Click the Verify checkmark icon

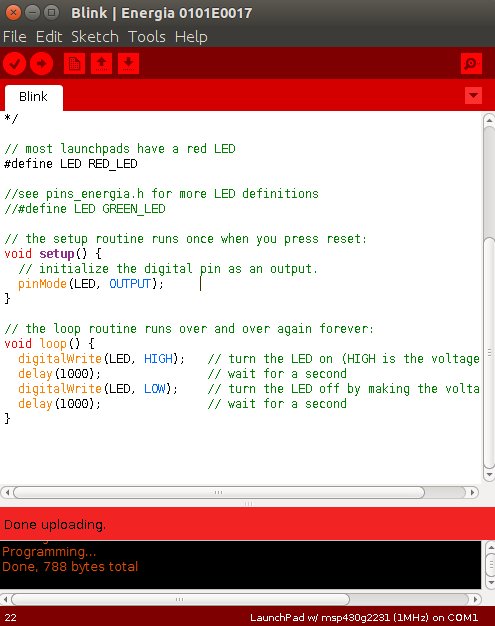click(x=15, y=63)
